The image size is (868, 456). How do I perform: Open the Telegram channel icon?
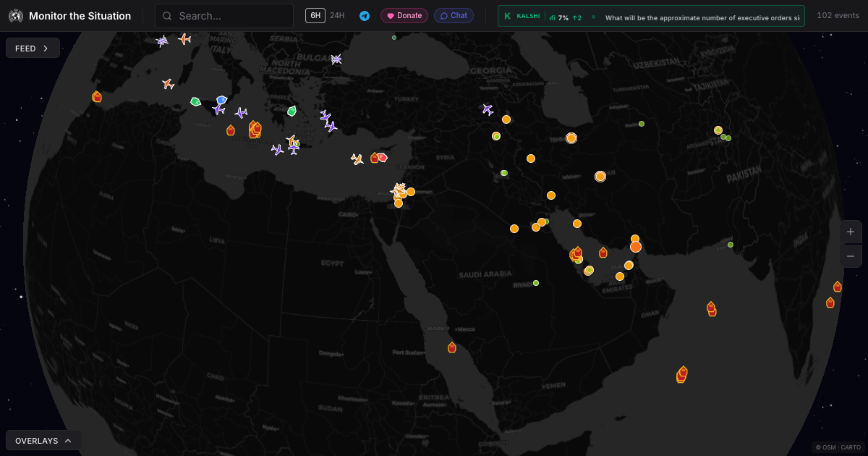(365, 15)
